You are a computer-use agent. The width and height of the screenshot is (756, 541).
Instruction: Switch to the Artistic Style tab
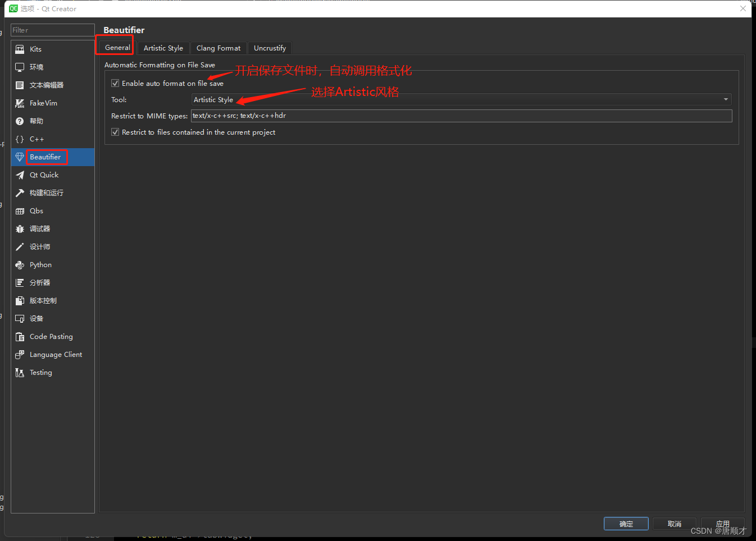pos(163,48)
